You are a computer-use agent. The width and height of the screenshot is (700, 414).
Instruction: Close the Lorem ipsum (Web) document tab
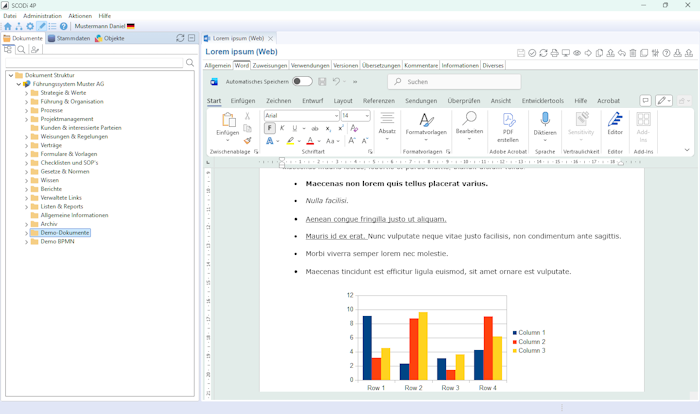[x=270, y=38]
